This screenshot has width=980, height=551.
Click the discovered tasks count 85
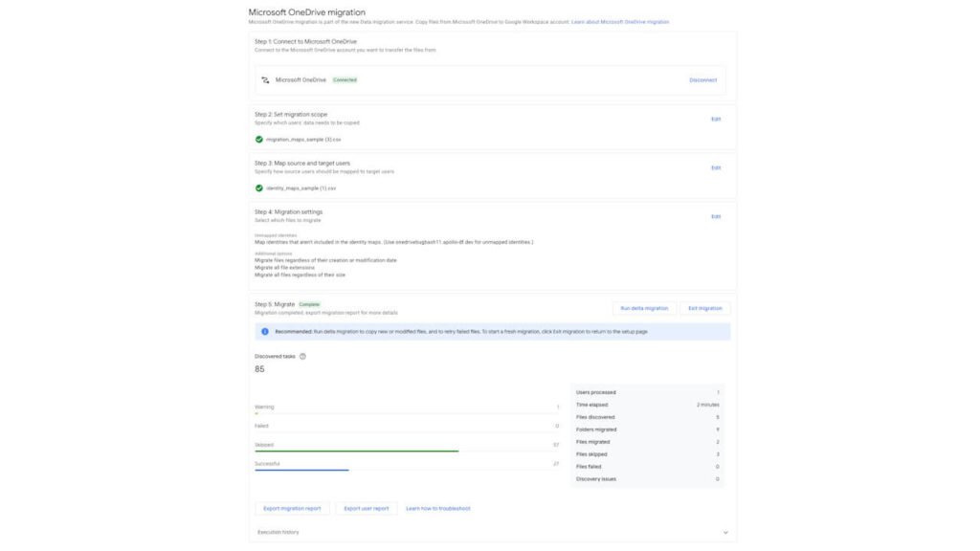(259, 369)
